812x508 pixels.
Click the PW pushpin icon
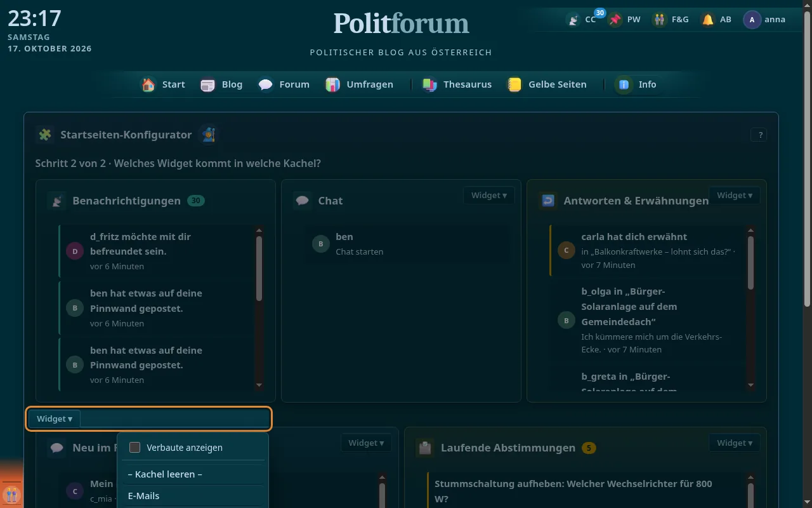pos(615,20)
